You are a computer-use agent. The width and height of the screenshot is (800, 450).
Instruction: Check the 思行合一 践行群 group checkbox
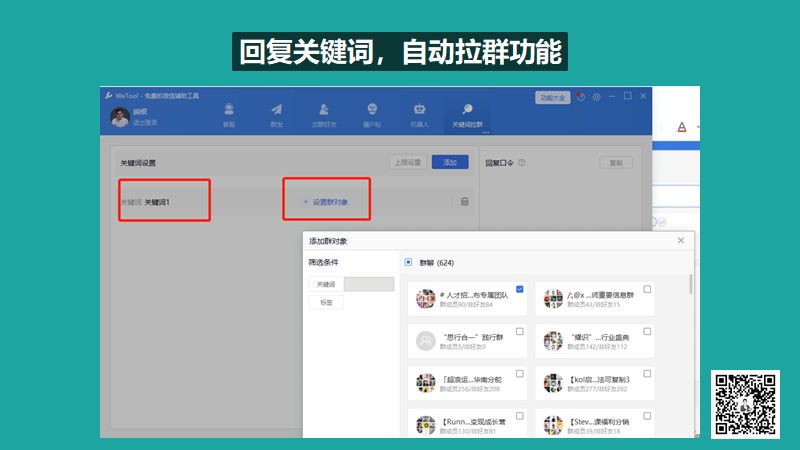pyautogui.click(x=520, y=331)
